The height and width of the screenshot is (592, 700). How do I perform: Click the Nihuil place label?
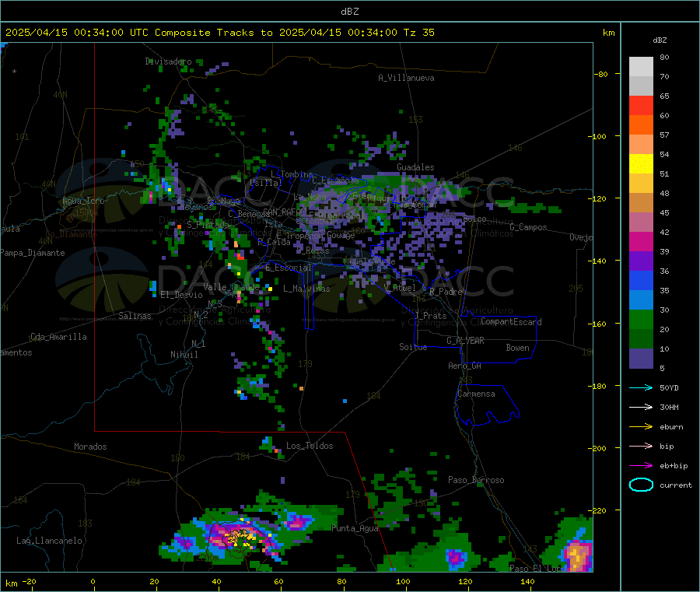pos(184,355)
